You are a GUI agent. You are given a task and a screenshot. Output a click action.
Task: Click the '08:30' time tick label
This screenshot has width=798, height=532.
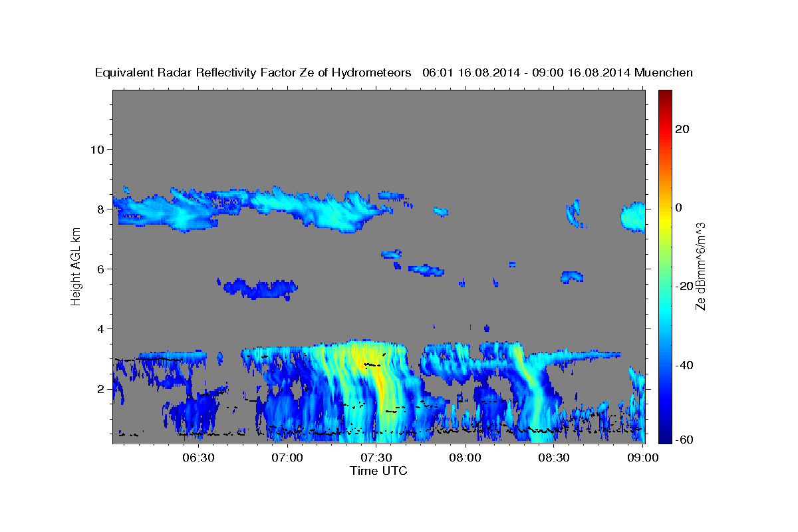pos(554,458)
